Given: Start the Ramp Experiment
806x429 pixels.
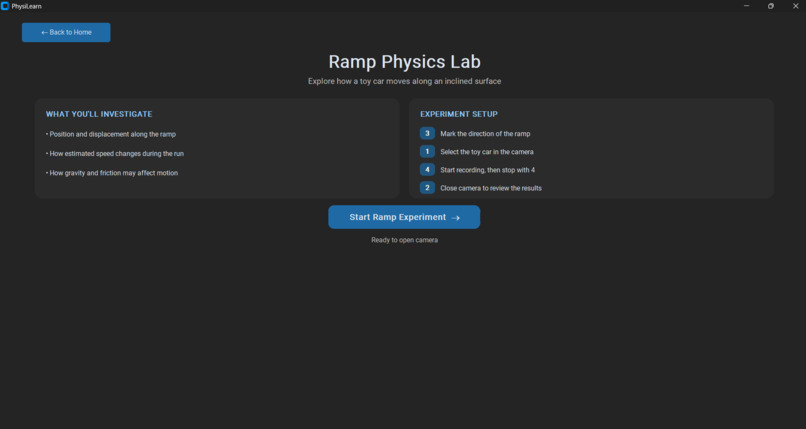Looking at the screenshot, I should [404, 217].
